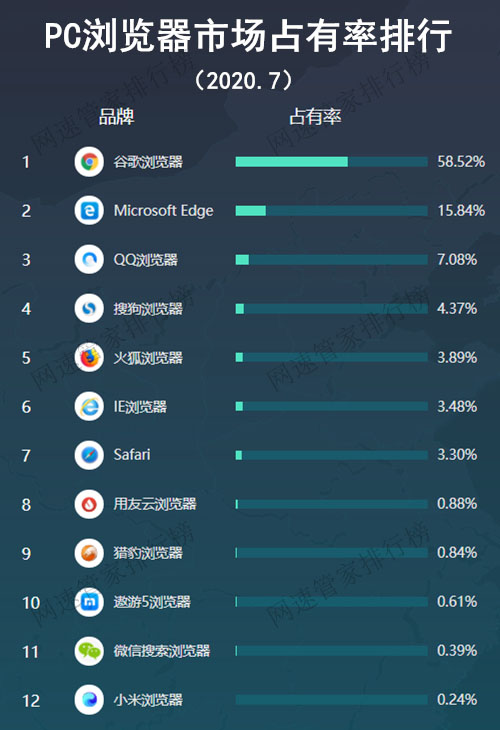Click the WeChat search browser icon
Screen dimensions: 500x730
89,651
